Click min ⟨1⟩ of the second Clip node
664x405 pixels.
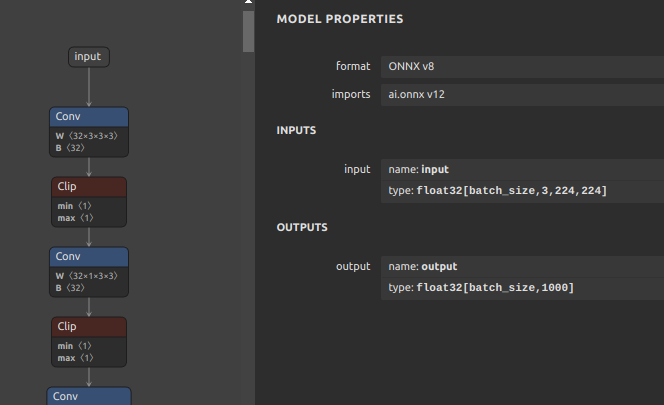click(x=74, y=346)
